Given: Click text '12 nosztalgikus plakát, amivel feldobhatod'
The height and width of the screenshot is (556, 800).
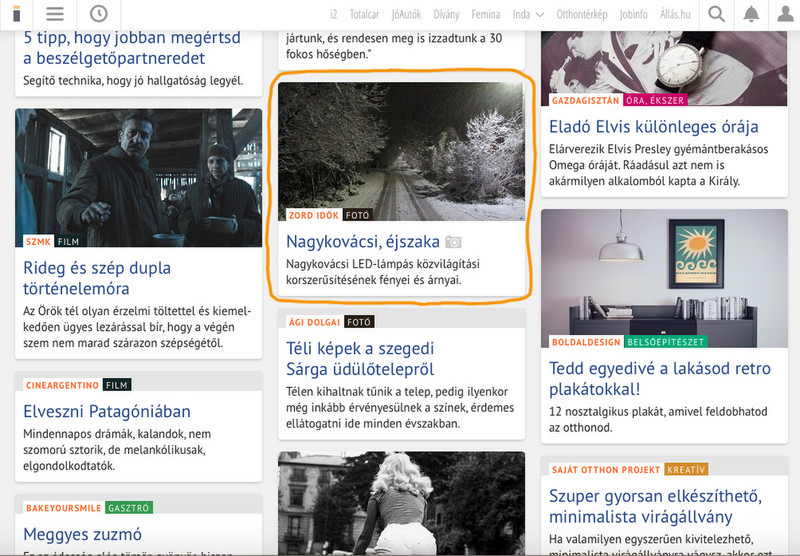Looking at the screenshot, I should [658, 411].
